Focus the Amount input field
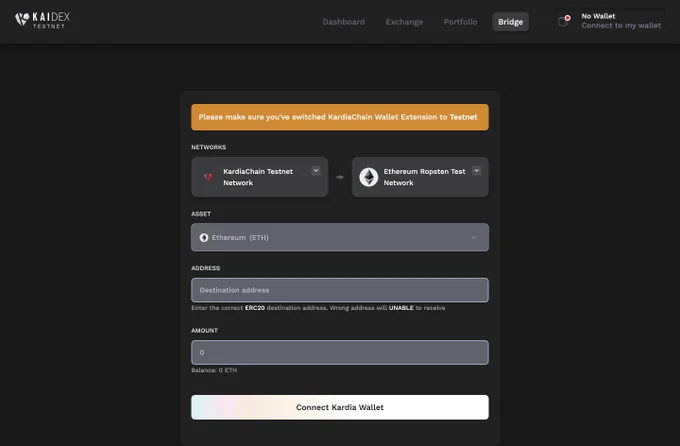The height and width of the screenshot is (446, 680). [340, 352]
